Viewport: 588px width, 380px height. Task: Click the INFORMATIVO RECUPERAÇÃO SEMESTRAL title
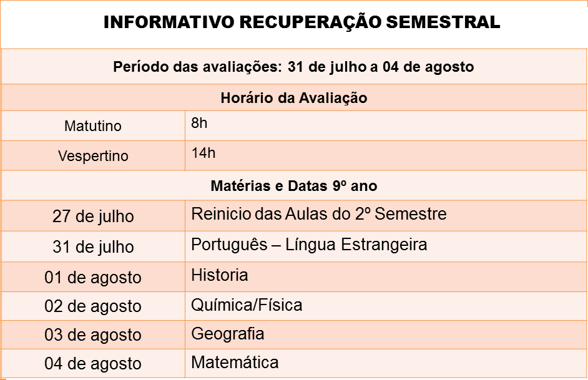click(x=301, y=22)
